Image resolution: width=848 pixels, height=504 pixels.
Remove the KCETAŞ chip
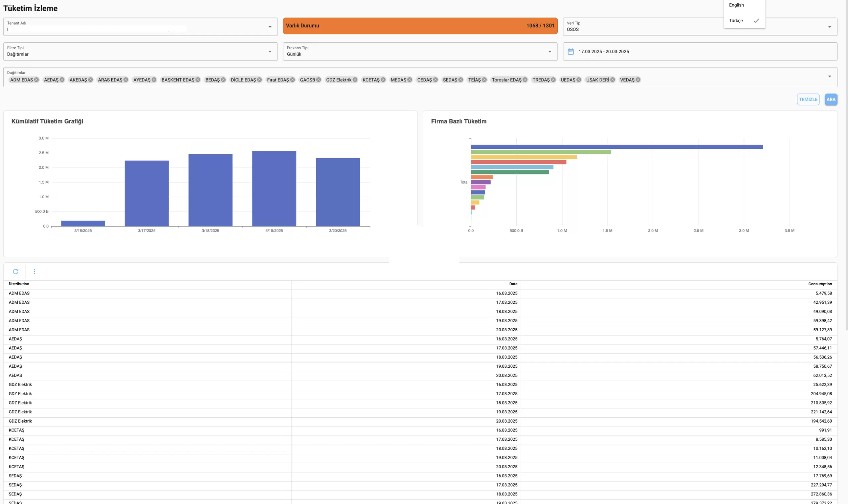[x=383, y=80]
